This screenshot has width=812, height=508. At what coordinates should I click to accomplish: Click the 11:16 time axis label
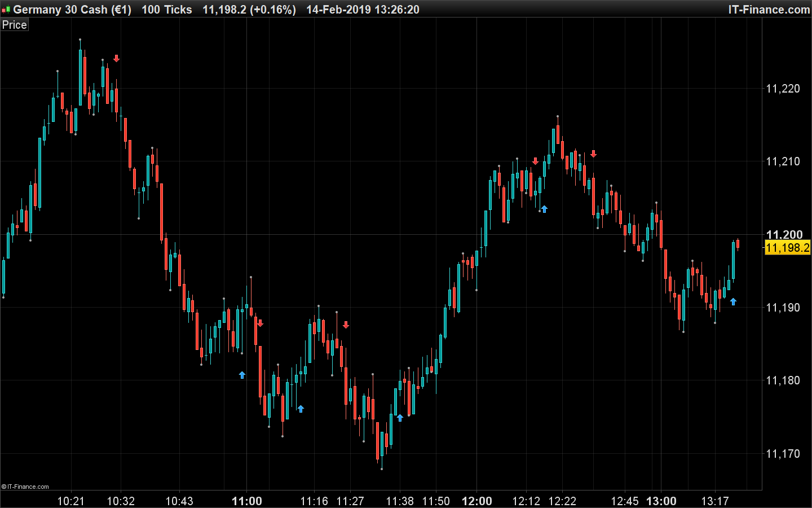pyautogui.click(x=314, y=501)
